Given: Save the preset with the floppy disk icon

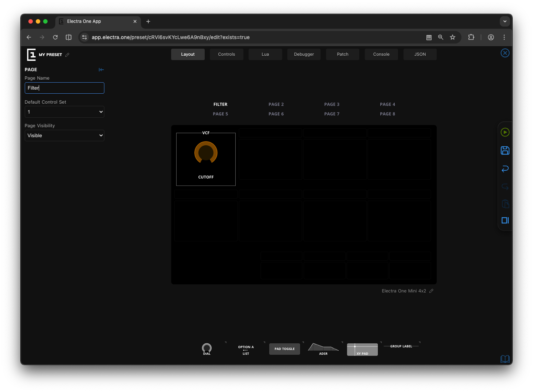Looking at the screenshot, I should tap(505, 150).
